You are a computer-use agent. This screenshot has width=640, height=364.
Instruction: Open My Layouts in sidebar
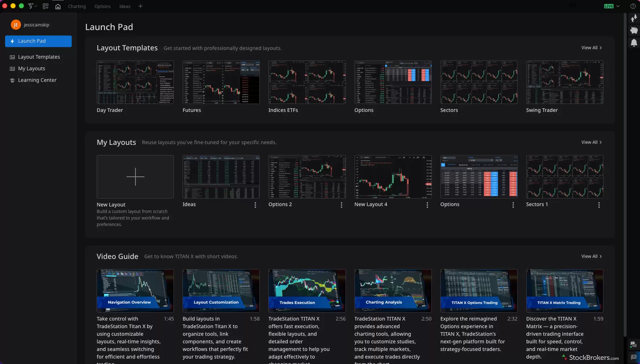coord(38,68)
